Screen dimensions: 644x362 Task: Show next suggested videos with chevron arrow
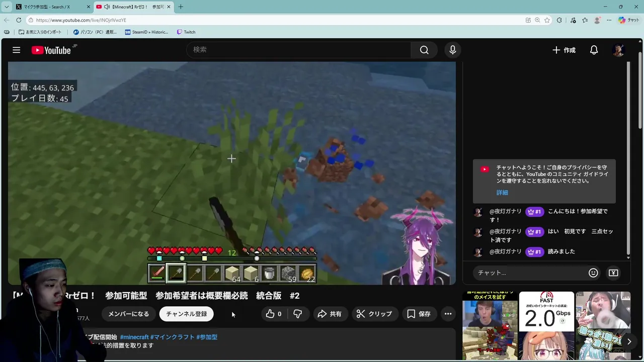point(629,341)
